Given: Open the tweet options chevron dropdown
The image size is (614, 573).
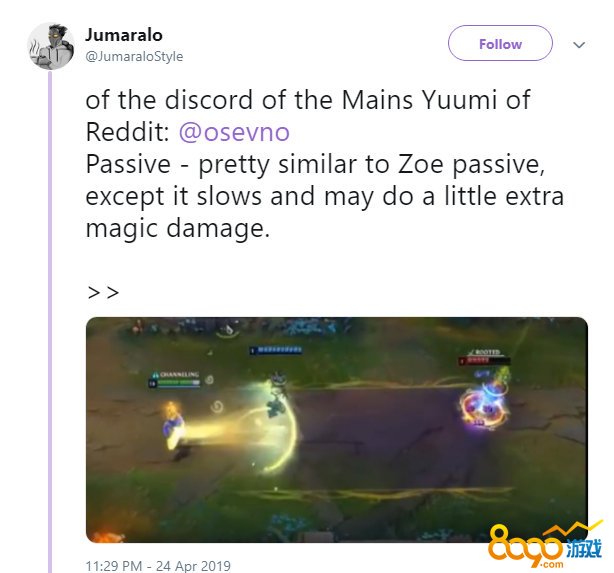Looking at the screenshot, I should pos(579,45).
